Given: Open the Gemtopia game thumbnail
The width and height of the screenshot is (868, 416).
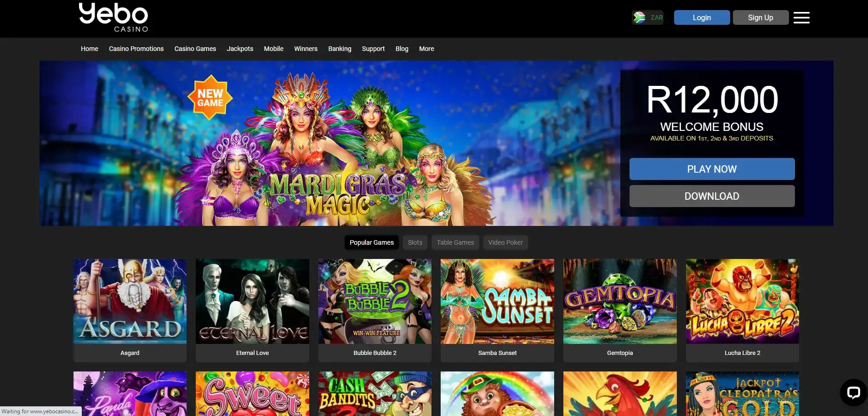Looking at the screenshot, I should [620, 301].
